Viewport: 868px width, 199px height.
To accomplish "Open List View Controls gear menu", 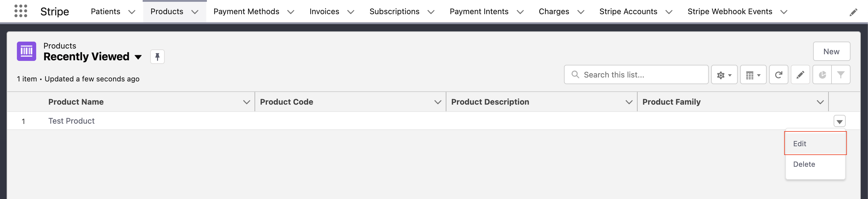I will click(724, 75).
